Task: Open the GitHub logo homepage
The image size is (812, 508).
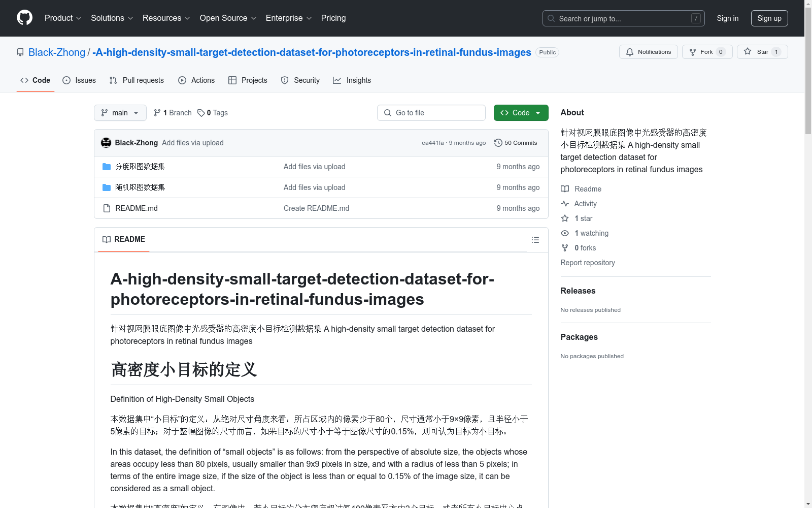Action: point(24,18)
